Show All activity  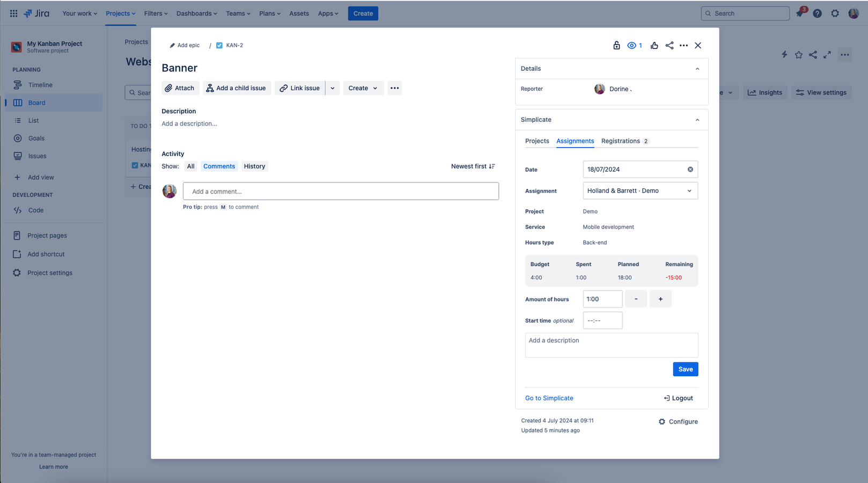(190, 166)
